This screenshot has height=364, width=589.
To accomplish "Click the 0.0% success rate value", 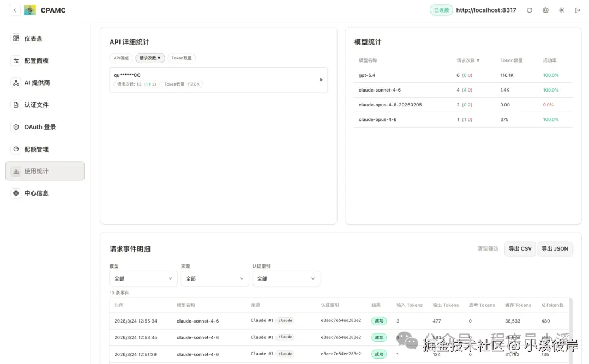I will click(x=548, y=105).
